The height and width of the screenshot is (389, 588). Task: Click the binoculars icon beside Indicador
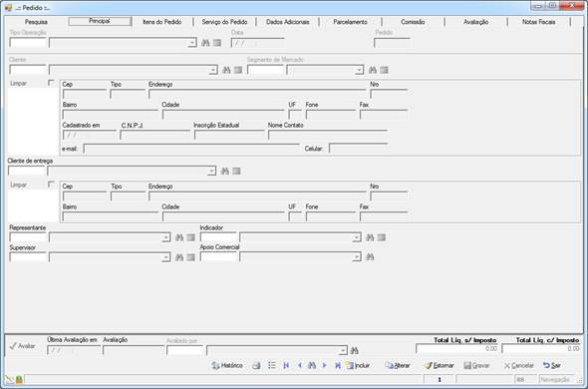[x=370, y=237]
